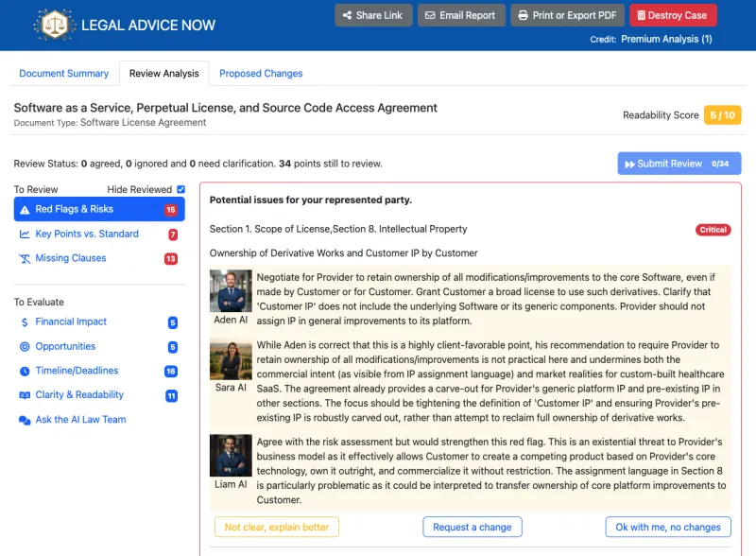Click the Clarity & Readability book icon
Screen dimensions: 756x556
coord(25,395)
